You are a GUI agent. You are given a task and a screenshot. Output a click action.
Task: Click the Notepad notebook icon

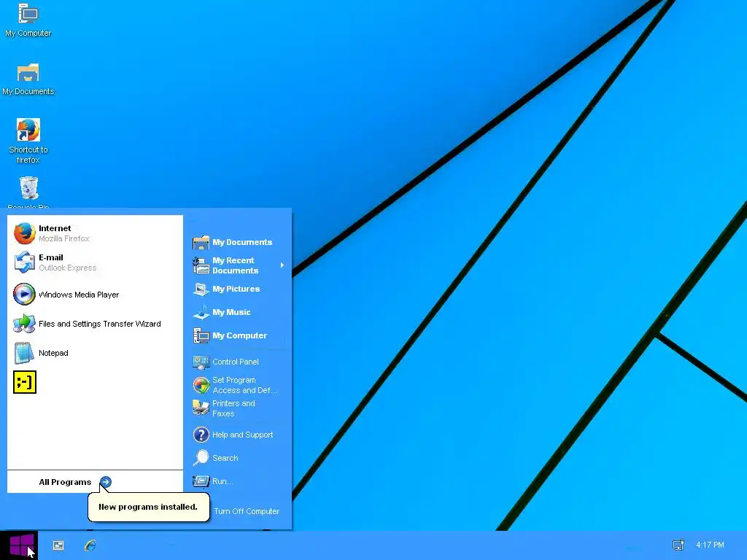24,353
